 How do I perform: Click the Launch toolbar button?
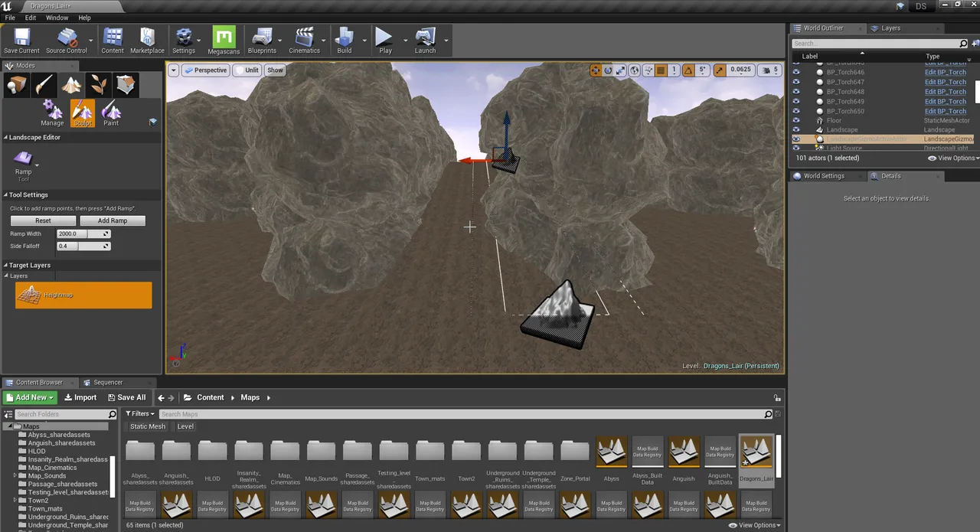click(425, 41)
